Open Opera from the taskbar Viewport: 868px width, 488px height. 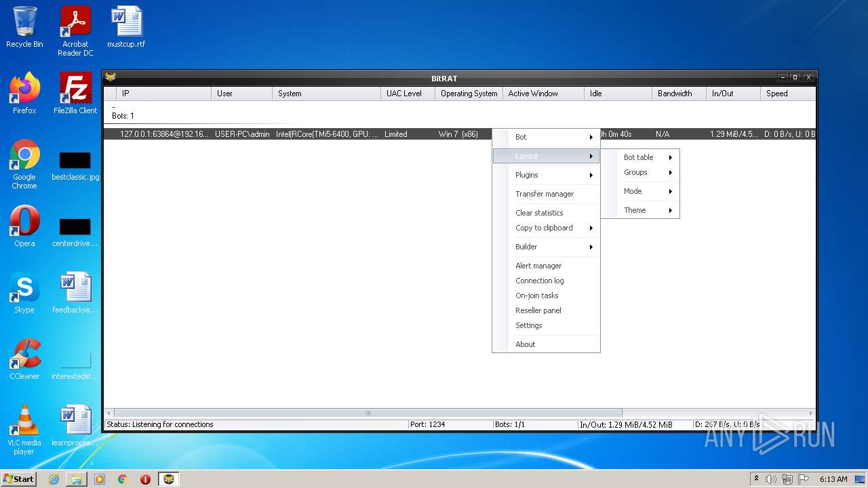[145, 479]
